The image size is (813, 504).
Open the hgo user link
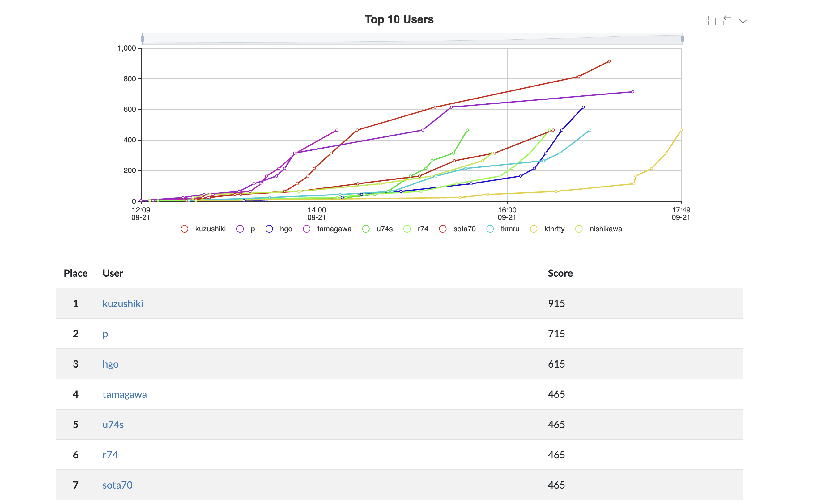[110, 364]
